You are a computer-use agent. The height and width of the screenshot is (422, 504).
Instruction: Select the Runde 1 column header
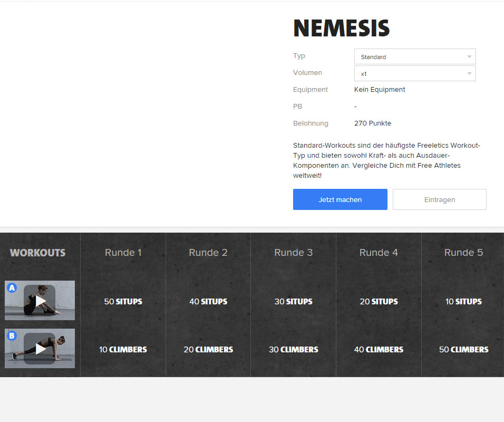[x=123, y=252]
